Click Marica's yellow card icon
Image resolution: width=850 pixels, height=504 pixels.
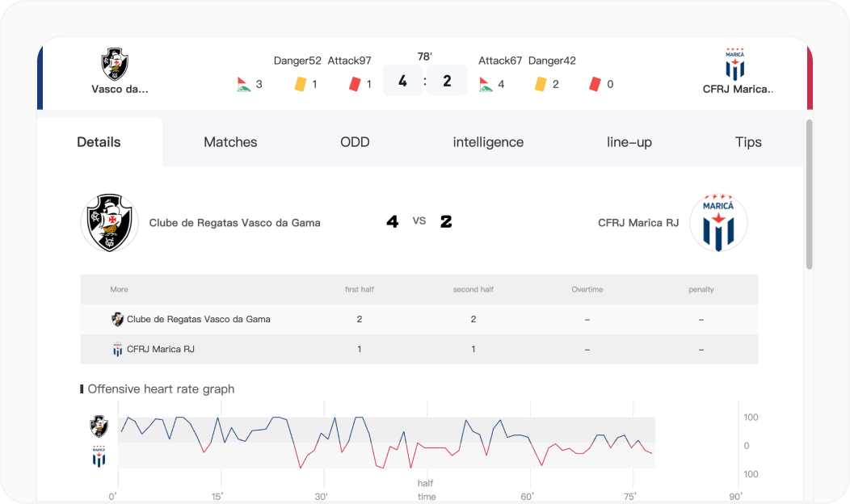[x=540, y=84]
